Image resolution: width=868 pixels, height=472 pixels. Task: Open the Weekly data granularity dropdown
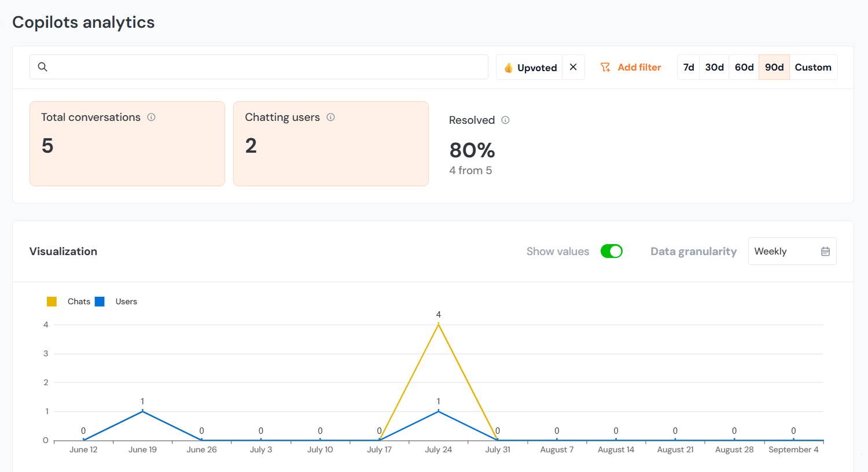pos(791,251)
